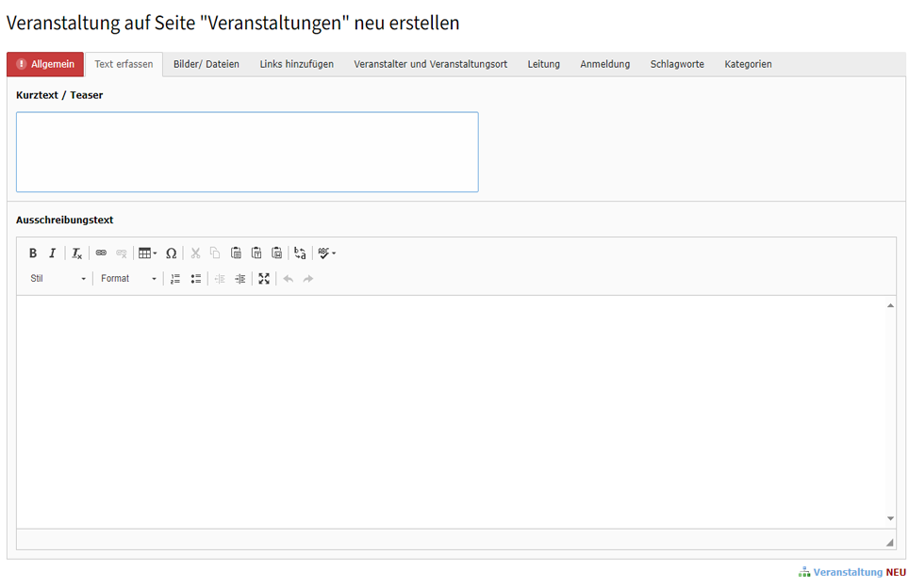
Task: Toggle italic formatting in editor toolbar
Action: coord(52,253)
